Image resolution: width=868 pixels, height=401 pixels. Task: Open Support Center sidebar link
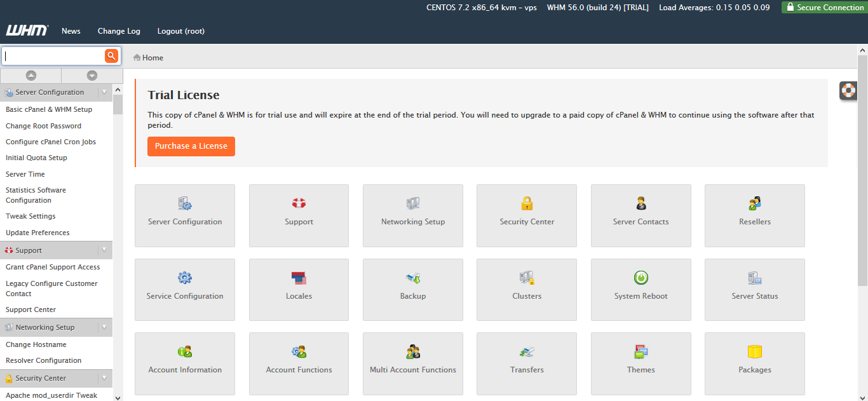(31, 309)
